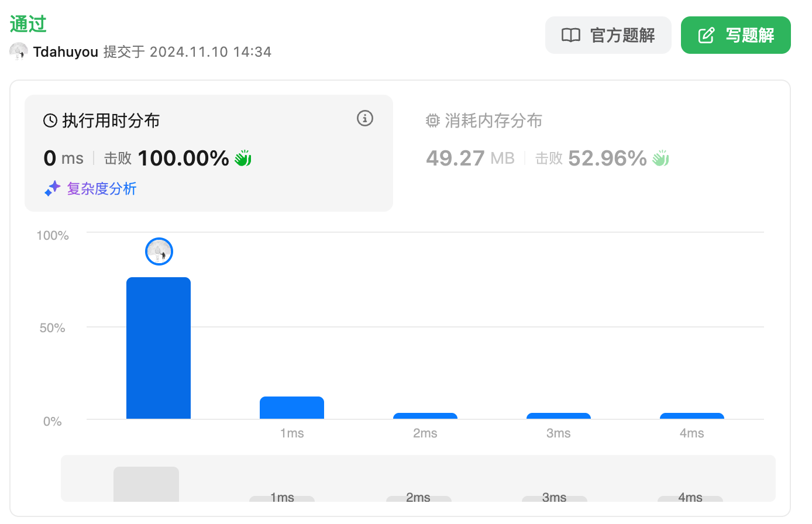Image resolution: width=812 pixels, height=524 pixels.
Task: Click the 1ms bar in the chart
Action: pyautogui.click(x=292, y=408)
